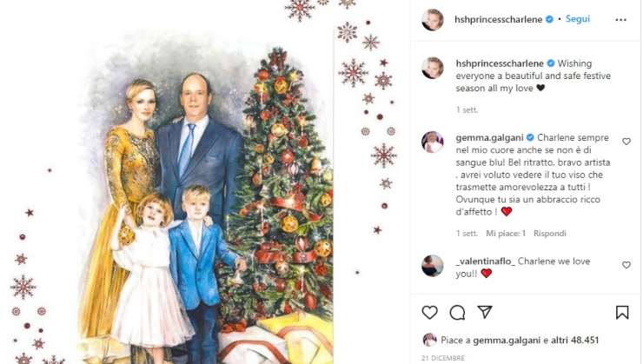Screen dimensions: 643x364
Task: Open comments with the speech bubble icon
Action: coord(457,313)
